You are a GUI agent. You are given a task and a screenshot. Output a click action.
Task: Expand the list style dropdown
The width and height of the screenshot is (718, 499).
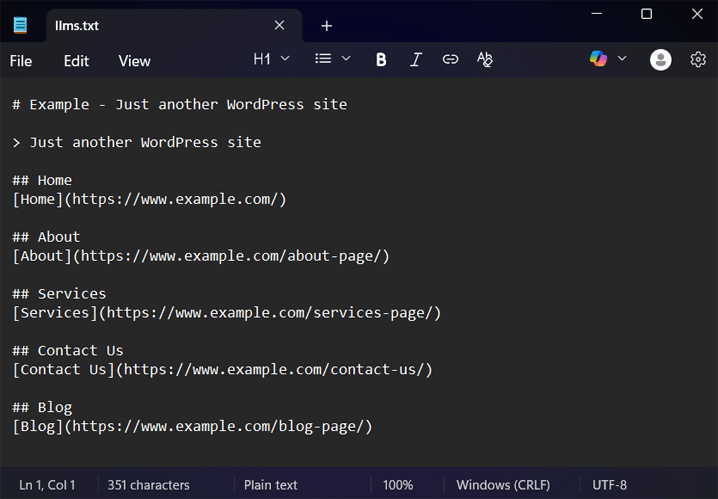pyautogui.click(x=333, y=59)
